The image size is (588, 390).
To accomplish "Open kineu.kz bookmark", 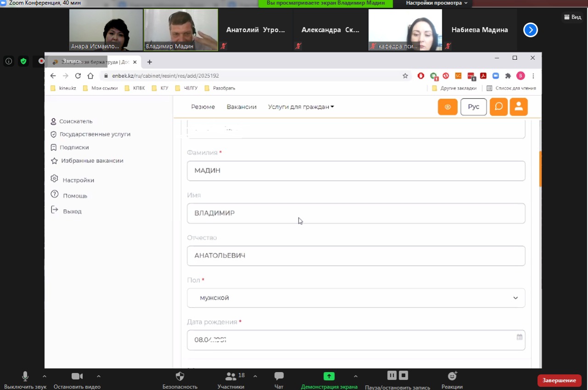I will tap(63, 88).
